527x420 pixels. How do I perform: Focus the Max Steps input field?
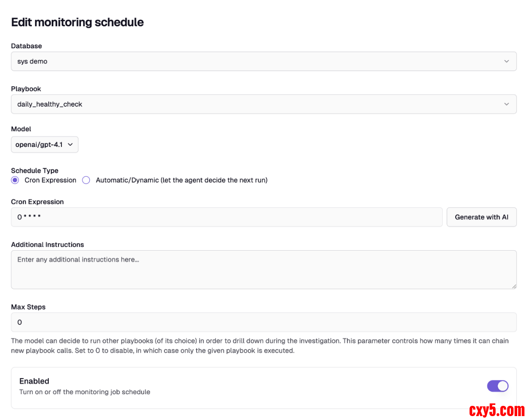point(263,322)
